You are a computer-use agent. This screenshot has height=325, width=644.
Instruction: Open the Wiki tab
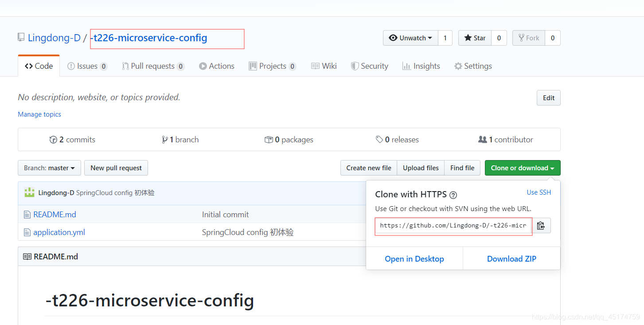(324, 66)
